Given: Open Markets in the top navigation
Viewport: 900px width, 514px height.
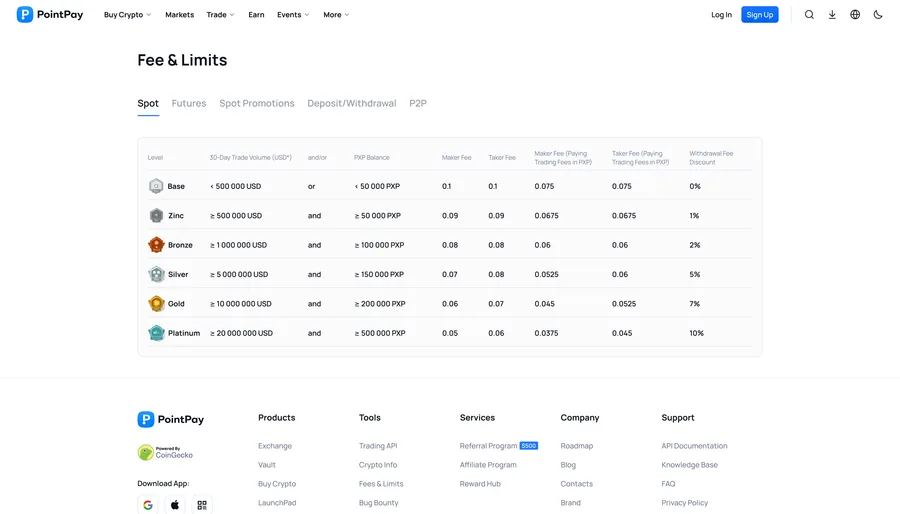Looking at the screenshot, I should (x=180, y=15).
